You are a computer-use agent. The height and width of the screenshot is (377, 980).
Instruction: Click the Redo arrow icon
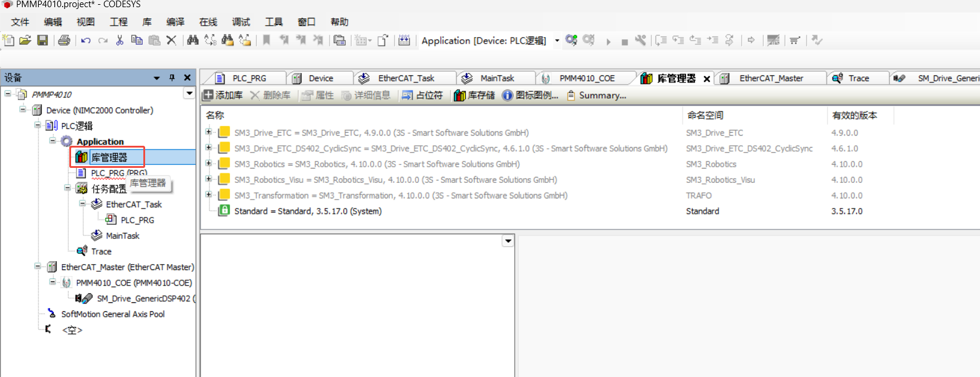pos(103,40)
